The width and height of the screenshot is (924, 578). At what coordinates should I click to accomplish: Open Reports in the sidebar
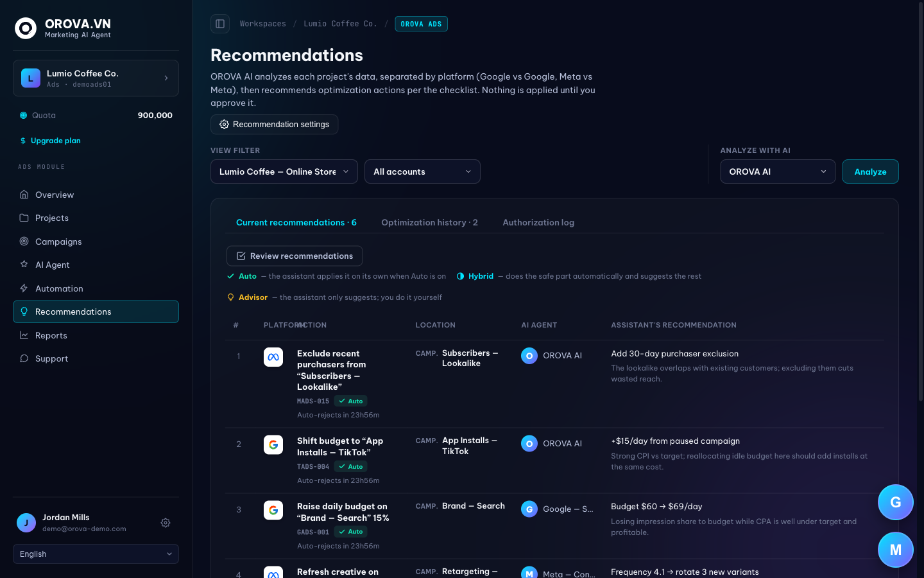point(96,335)
